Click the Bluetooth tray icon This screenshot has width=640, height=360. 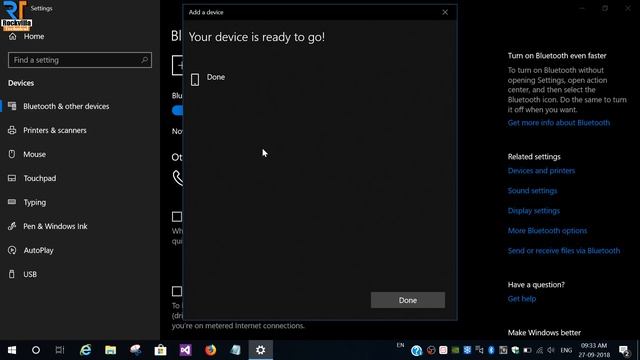(x=491, y=350)
